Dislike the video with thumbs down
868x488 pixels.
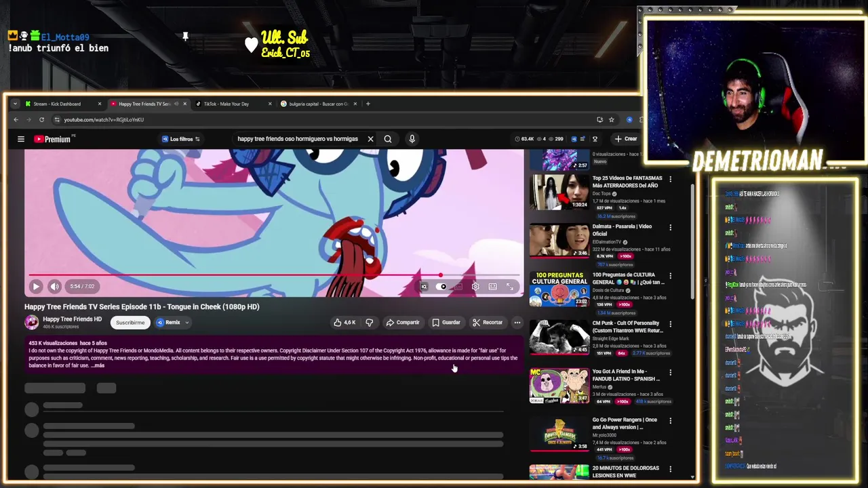coord(370,323)
